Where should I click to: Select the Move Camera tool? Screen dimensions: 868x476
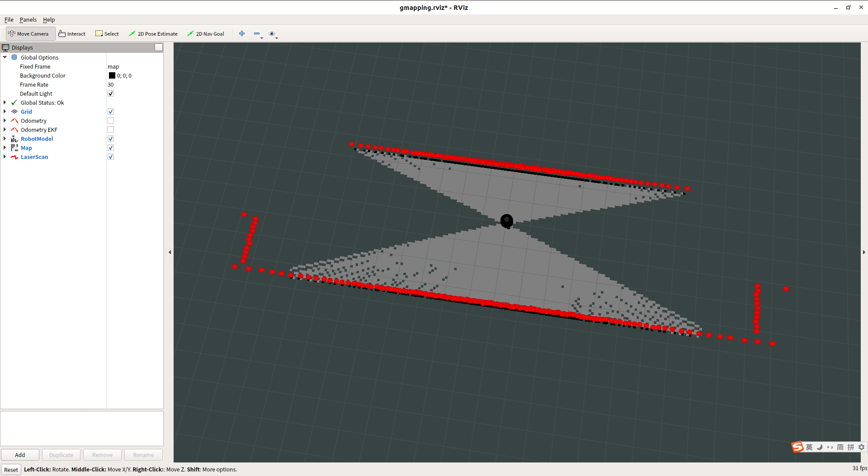pyautogui.click(x=30, y=34)
